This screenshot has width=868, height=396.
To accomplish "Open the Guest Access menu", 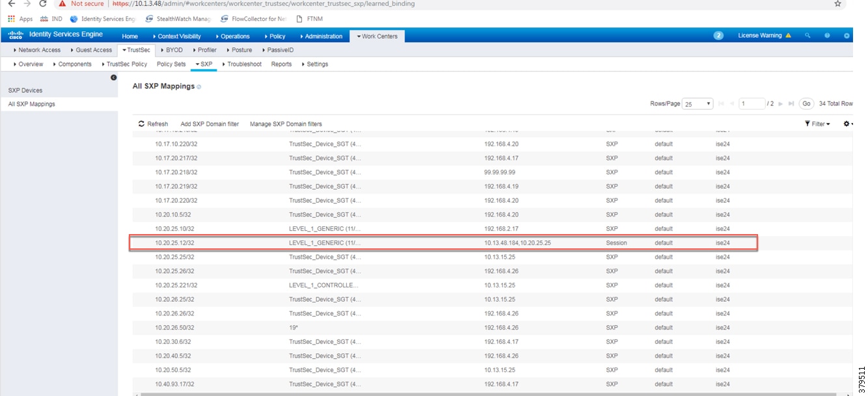I will [91, 50].
